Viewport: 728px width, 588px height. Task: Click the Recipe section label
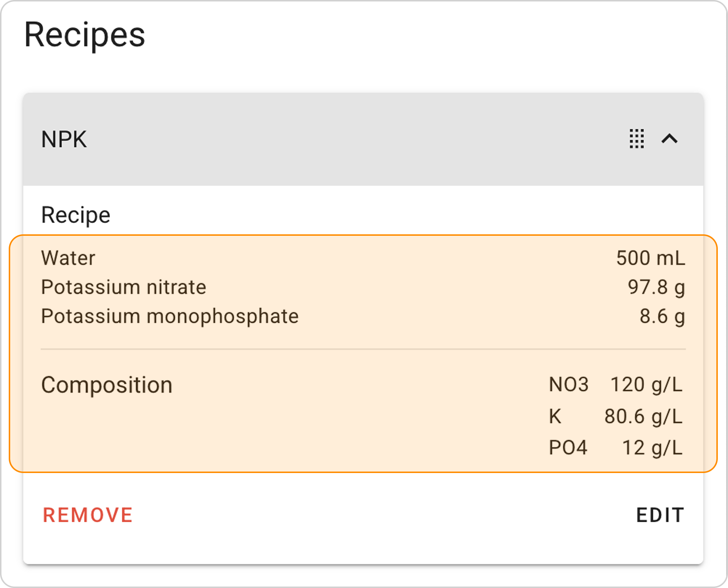pos(76,215)
